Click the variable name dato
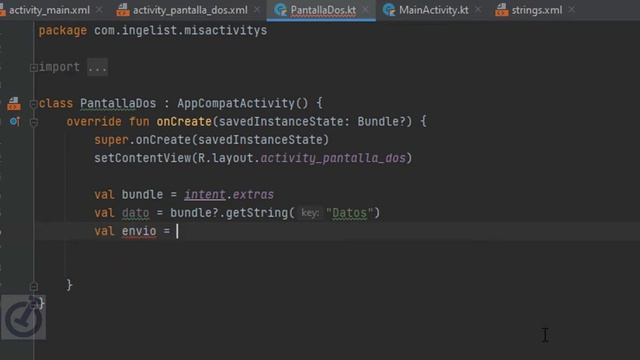 pyautogui.click(x=136, y=213)
